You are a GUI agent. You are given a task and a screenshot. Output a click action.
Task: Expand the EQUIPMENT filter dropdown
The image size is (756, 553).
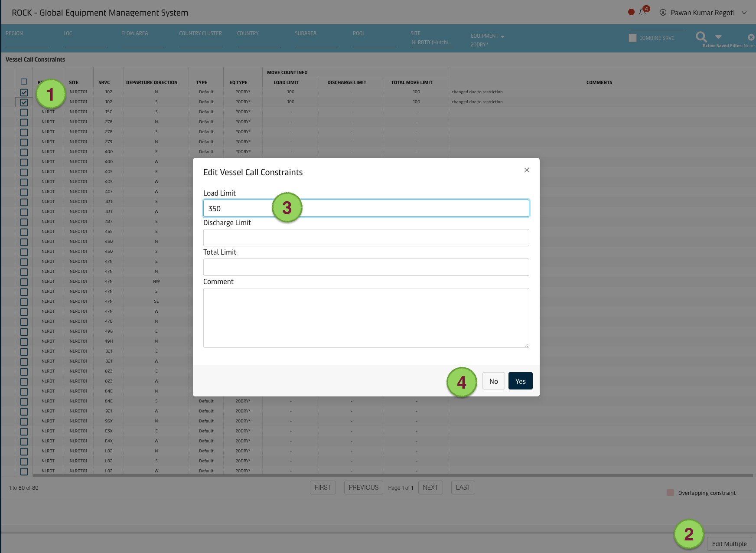502,36
